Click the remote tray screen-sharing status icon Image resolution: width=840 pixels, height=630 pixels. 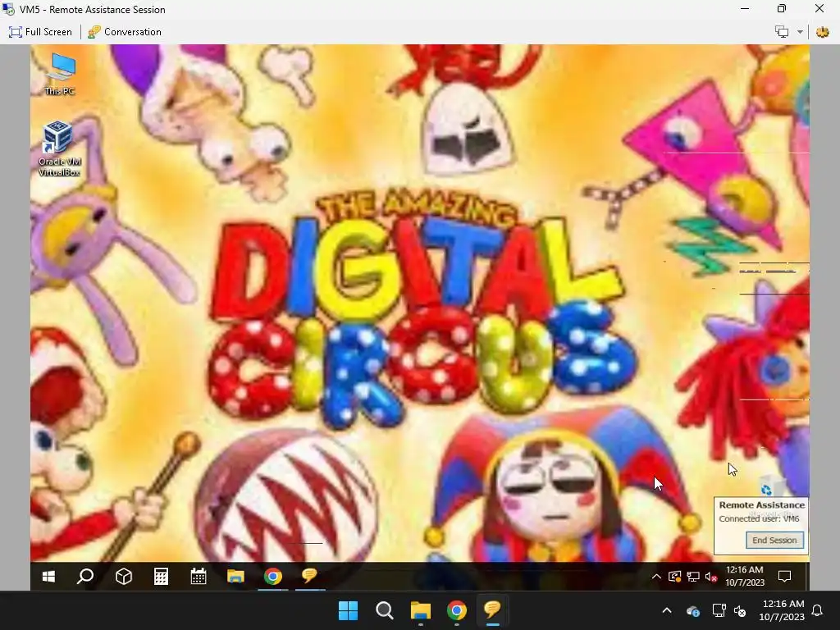(674, 577)
